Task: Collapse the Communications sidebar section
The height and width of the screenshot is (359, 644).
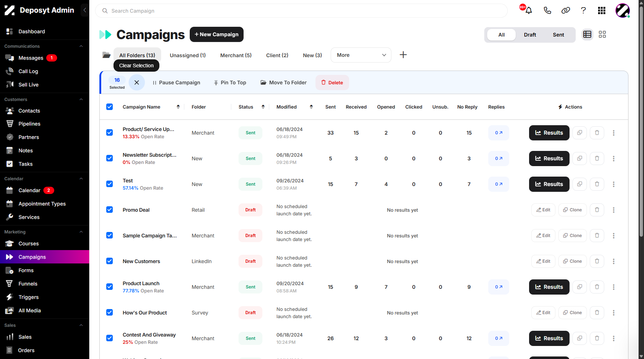Action: tap(81, 46)
